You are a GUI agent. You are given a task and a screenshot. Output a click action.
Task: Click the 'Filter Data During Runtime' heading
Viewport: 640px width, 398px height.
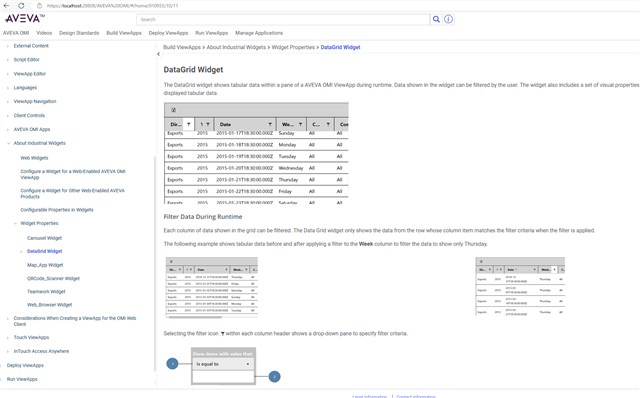(x=203, y=217)
